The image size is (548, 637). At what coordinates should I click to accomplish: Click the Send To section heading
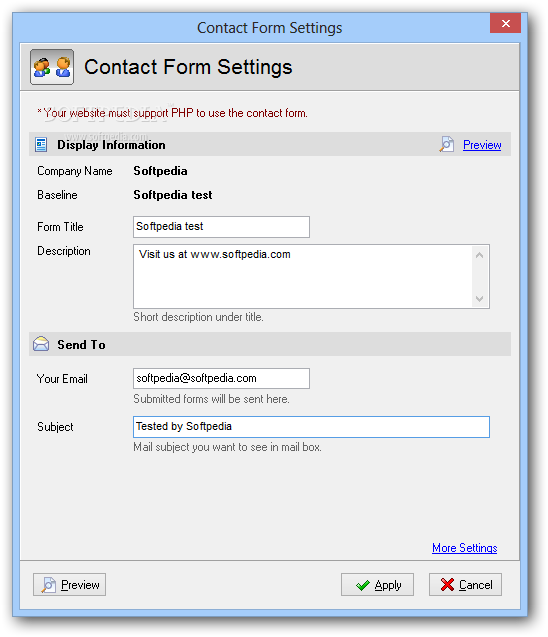coord(81,344)
